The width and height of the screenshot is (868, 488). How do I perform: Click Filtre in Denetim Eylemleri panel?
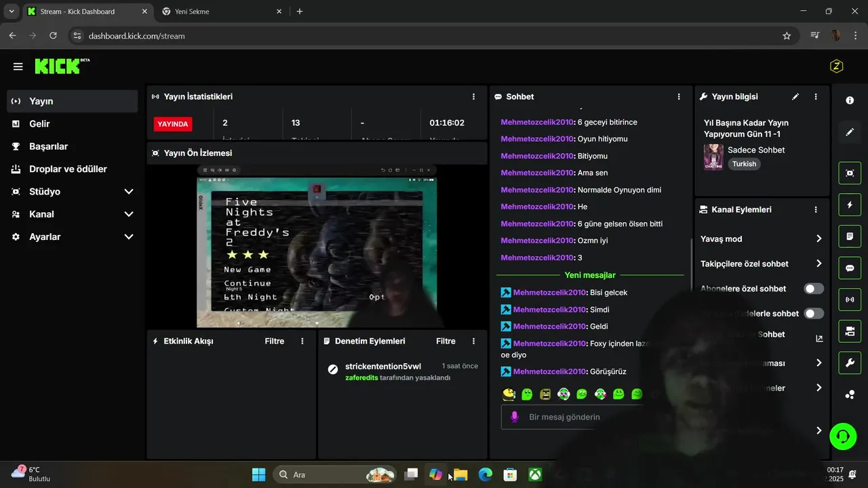(446, 341)
